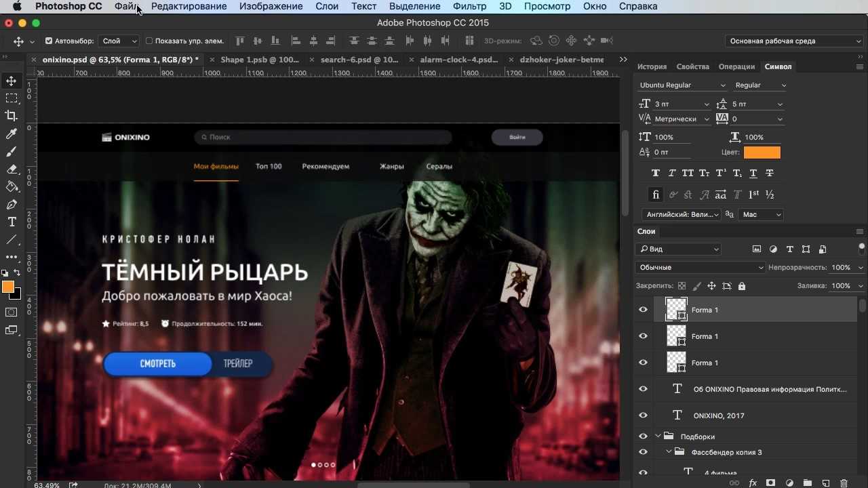The image size is (868, 488).
Task: Open the extra tools ellipsis menu
Action: 12,257
